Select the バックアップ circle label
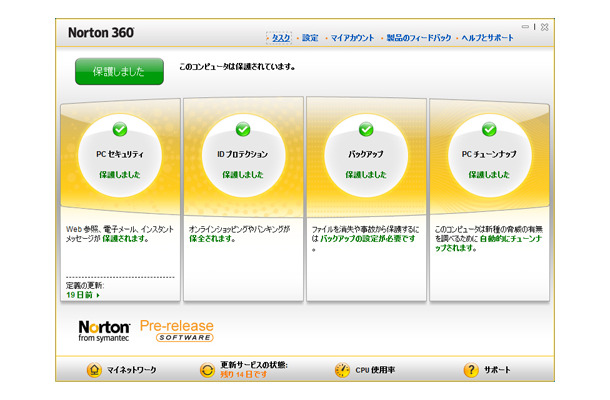 coord(366,154)
